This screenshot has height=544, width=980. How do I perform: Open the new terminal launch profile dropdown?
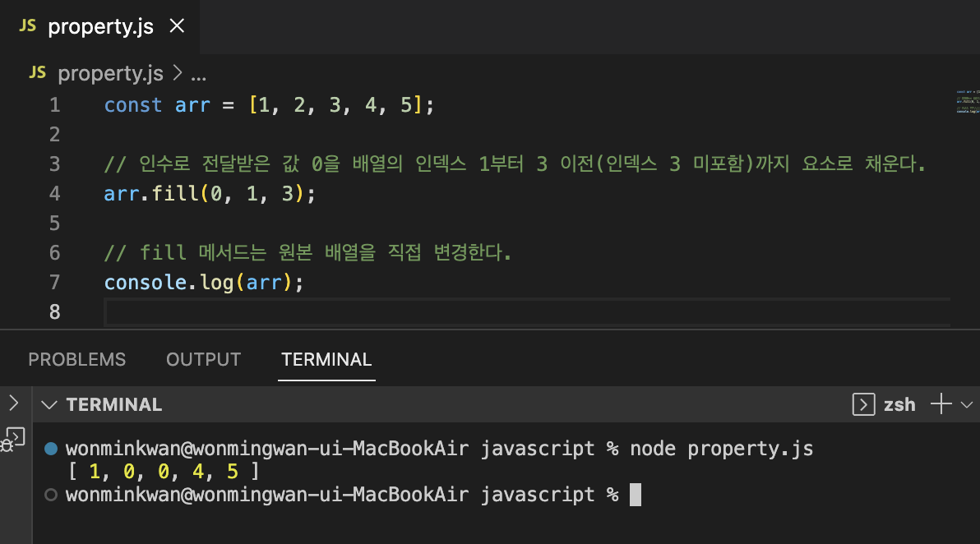(966, 405)
